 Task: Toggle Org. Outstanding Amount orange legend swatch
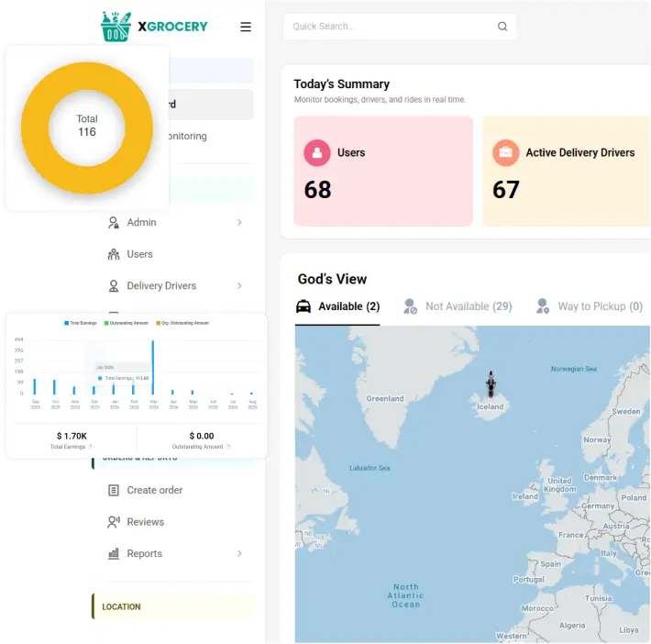coord(158,323)
